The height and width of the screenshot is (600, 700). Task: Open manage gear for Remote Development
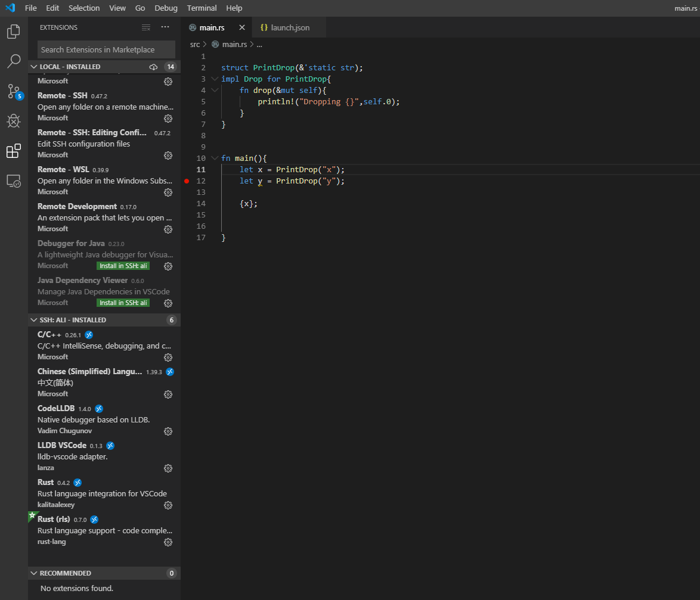coord(168,229)
